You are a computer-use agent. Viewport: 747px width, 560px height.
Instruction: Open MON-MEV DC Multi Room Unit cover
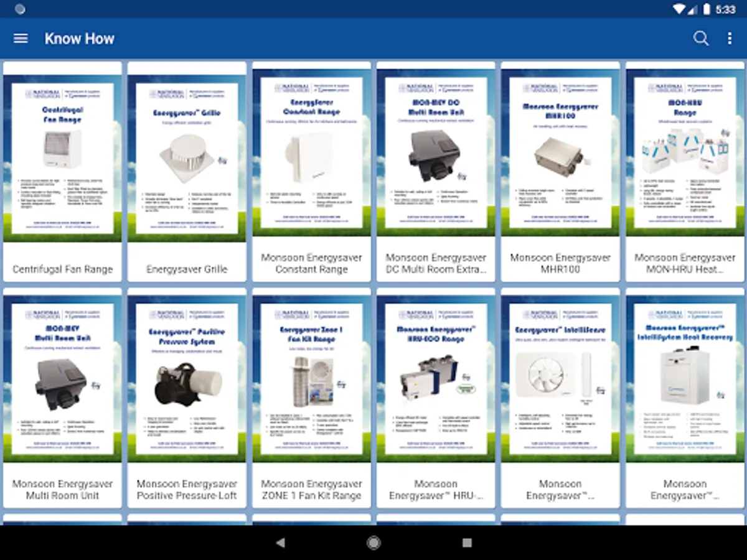point(436,152)
